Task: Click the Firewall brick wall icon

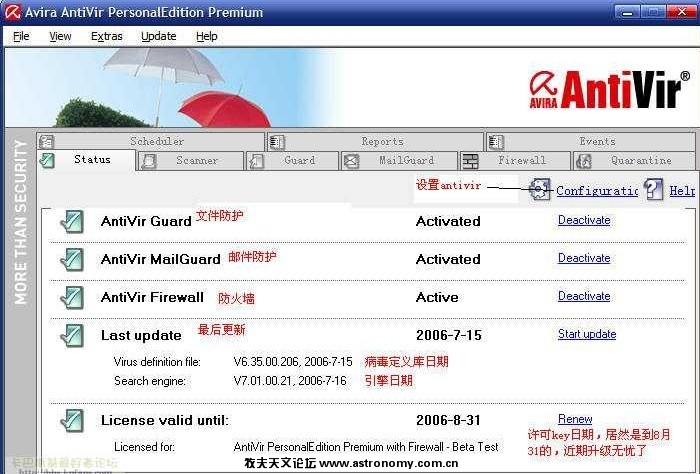Action: click(470, 161)
